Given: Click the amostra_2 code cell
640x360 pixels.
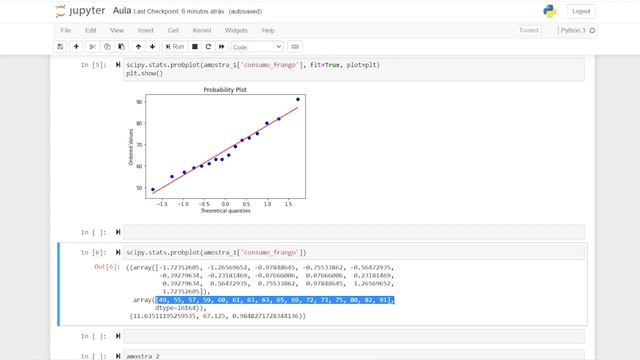Looking at the screenshot, I should [354, 355].
